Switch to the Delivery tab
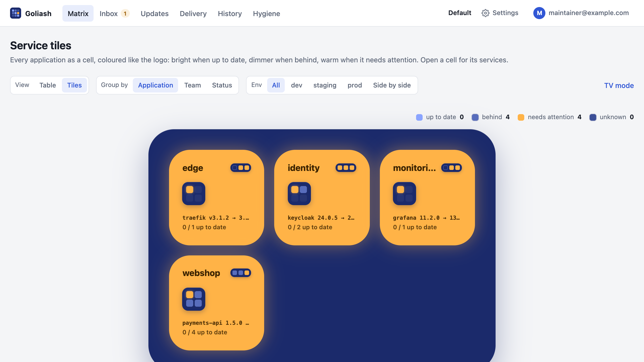 (193, 14)
